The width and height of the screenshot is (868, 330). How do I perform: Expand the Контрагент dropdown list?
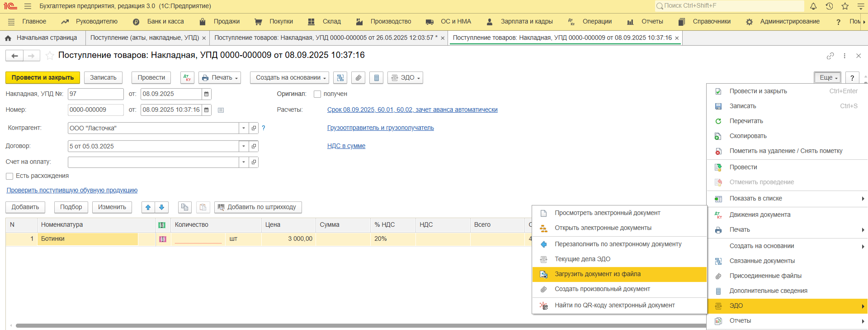coord(244,128)
